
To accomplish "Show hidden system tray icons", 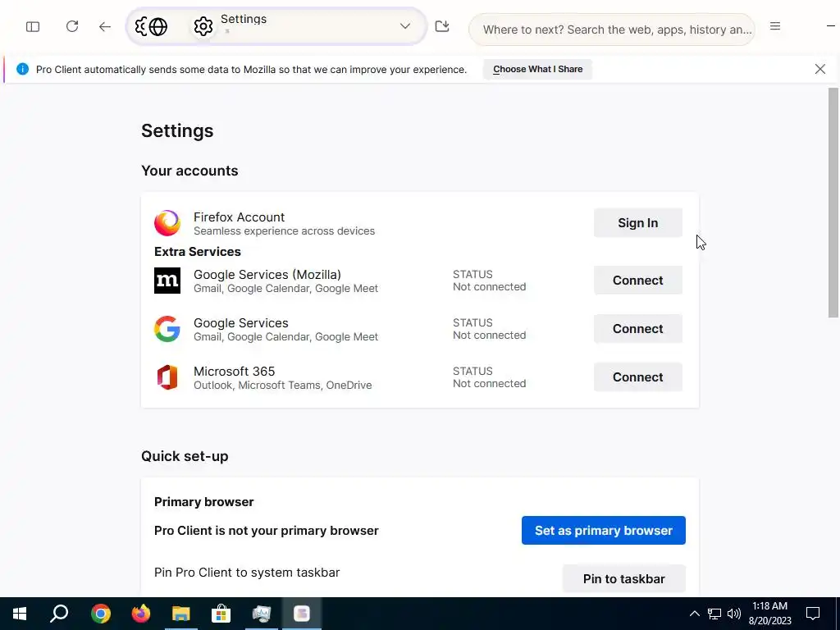I will pos(694,614).
